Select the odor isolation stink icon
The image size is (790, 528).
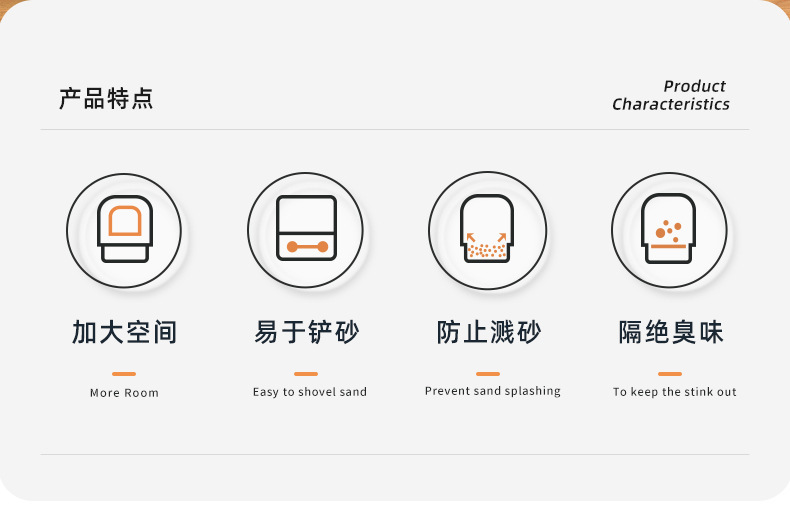(669, 230)
